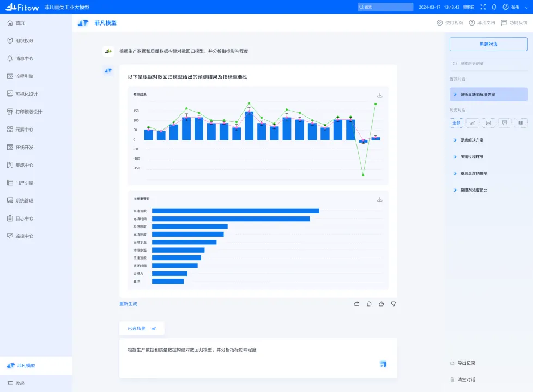Click the 在线开发 icon in sidebar
Image resolution: width=533 pixels, height=392 pixels.
[x=10, y=147]
